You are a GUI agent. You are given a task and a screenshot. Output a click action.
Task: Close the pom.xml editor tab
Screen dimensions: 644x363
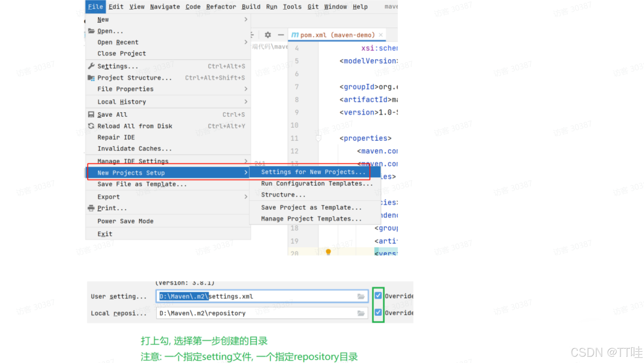[x=381, y=35]
